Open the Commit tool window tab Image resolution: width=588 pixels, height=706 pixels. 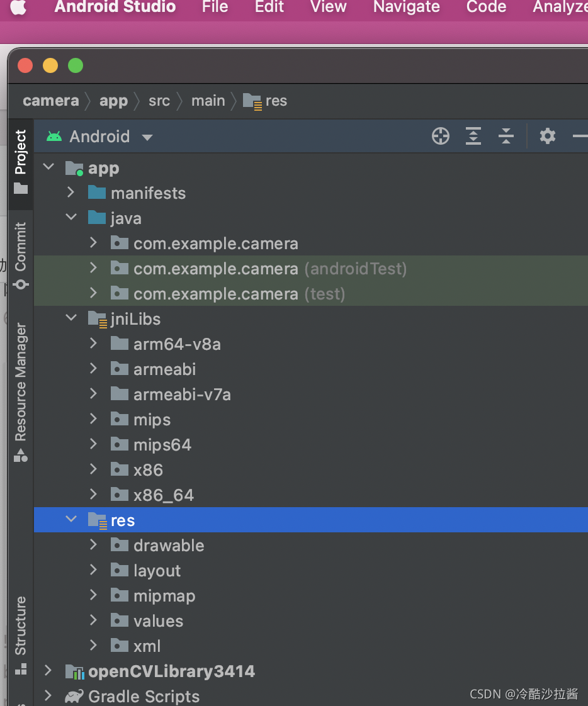21,255
